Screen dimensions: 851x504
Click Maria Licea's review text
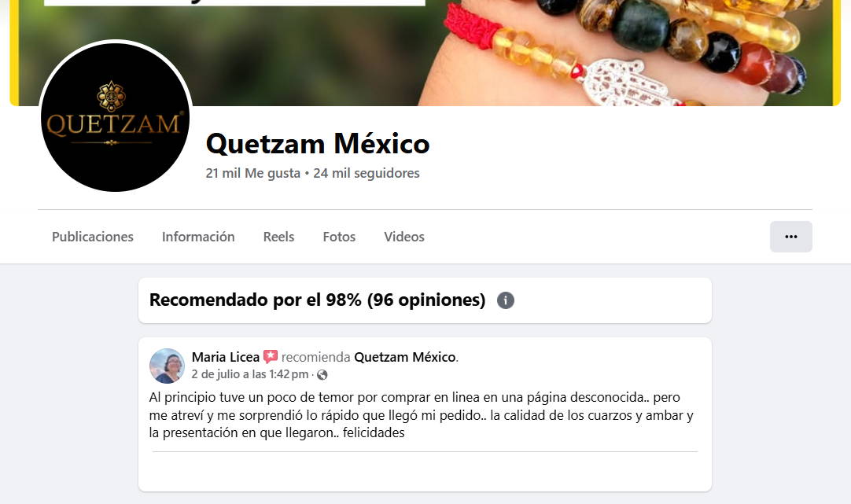pyautogui.click(x=421, y=415)
